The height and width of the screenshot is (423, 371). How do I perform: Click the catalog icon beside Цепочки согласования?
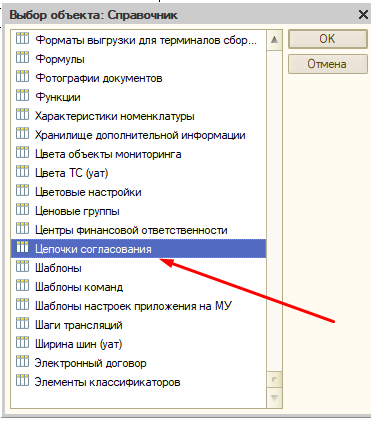click(x=22, y=247)
